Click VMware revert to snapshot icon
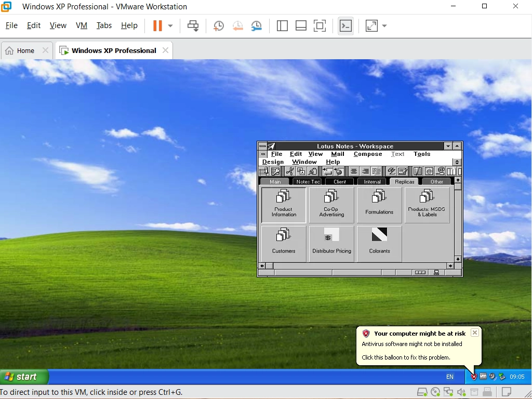Viewport: 532px width, 399px height. [x=237, y=26]
